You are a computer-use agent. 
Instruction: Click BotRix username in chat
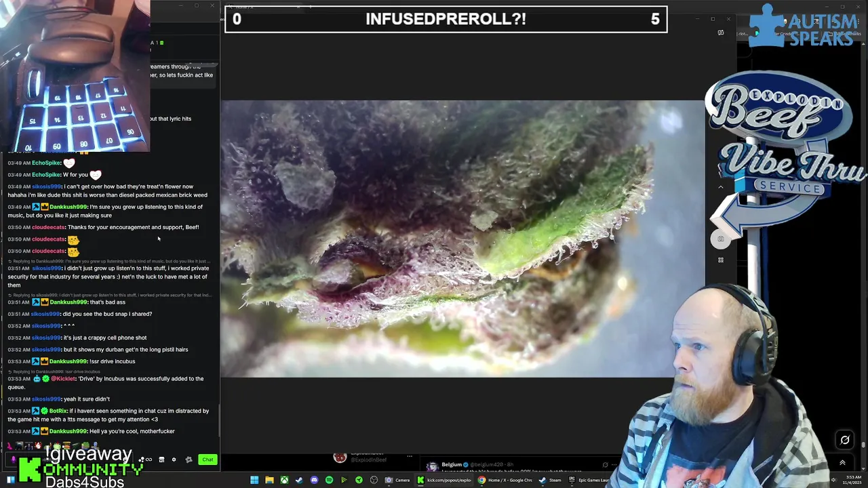pos(58,411)
